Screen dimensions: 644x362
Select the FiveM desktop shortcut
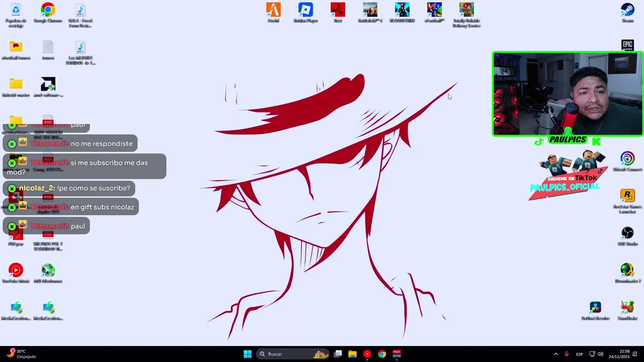click(x=273, y=13)
